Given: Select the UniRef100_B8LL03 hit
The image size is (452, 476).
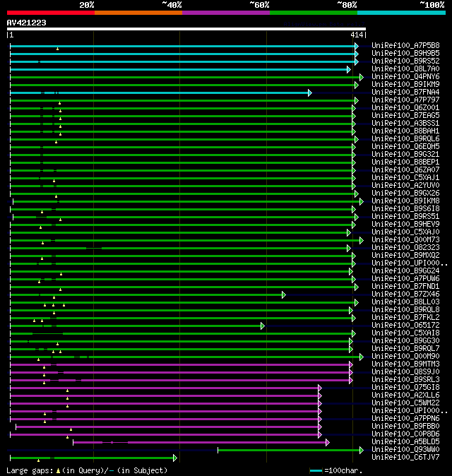Looking at the screenshot, I should [x=405, y=302].
